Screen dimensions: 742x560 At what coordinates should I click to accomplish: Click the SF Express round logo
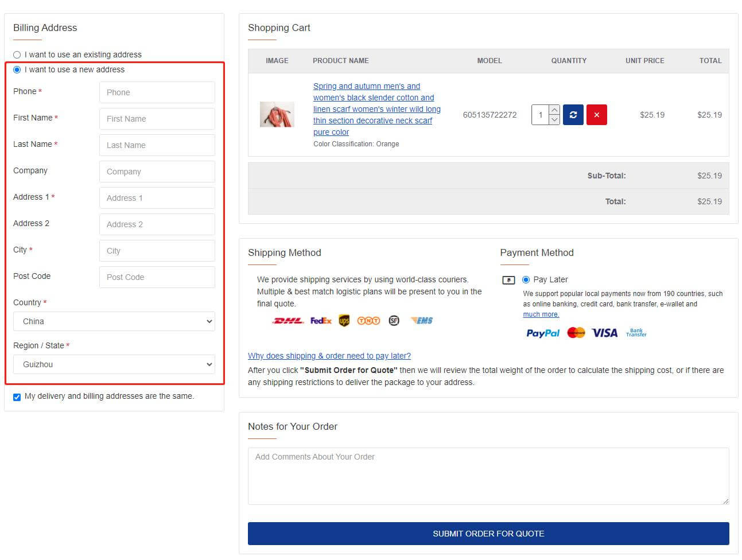(x=394, y=321)
